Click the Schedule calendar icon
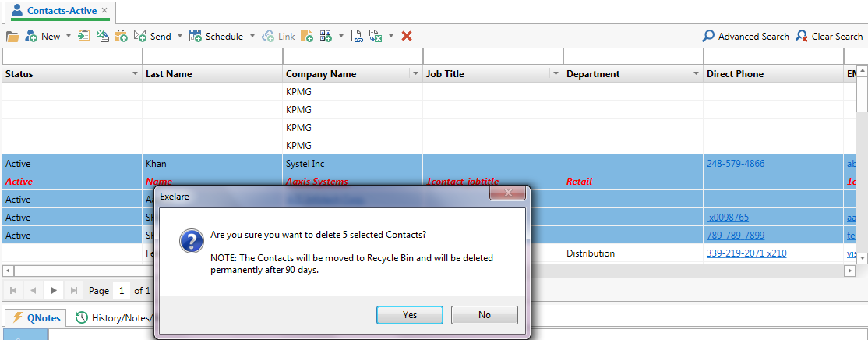The image size is (868, 340). (196, 37)
